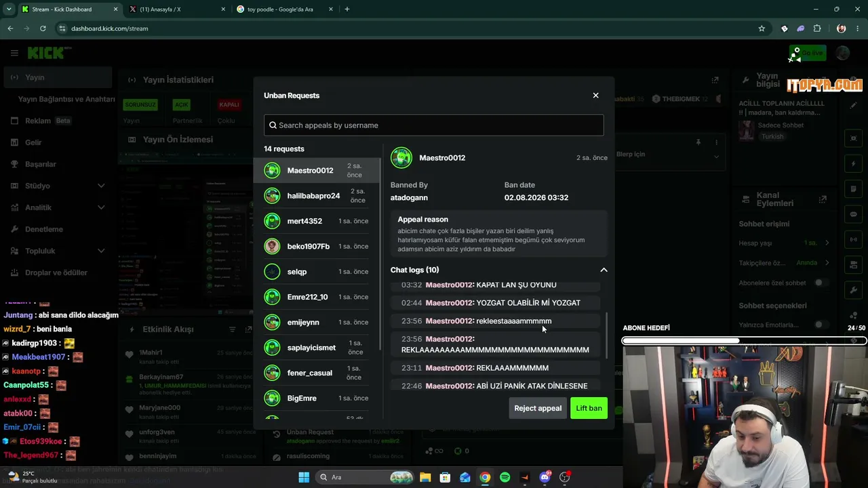Open a new browser tab
868x488 pixels.
pyautogui.click(x=347, y=9)
